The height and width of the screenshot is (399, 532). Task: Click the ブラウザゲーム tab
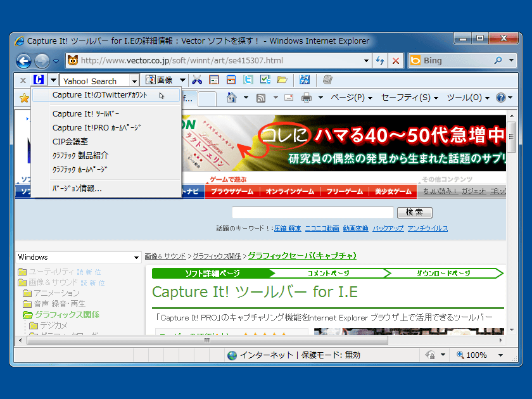[x=232, y=191]
